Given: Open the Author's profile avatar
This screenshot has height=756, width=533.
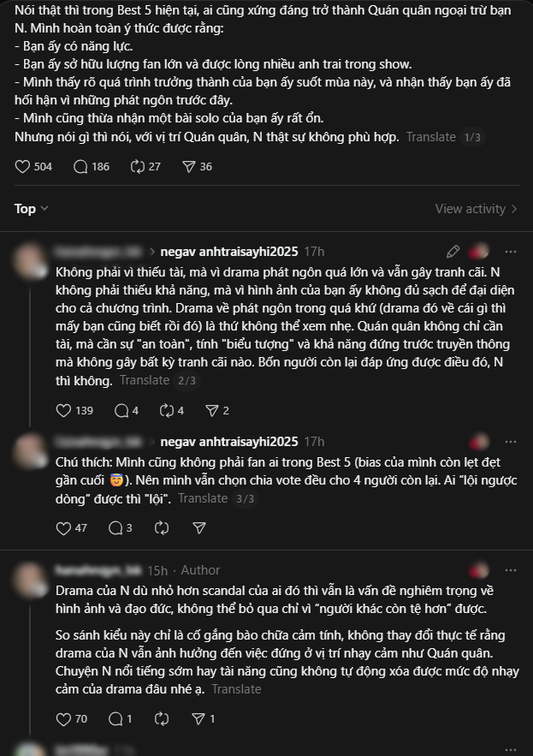Looking at the screenshot, I should (30, 578).
